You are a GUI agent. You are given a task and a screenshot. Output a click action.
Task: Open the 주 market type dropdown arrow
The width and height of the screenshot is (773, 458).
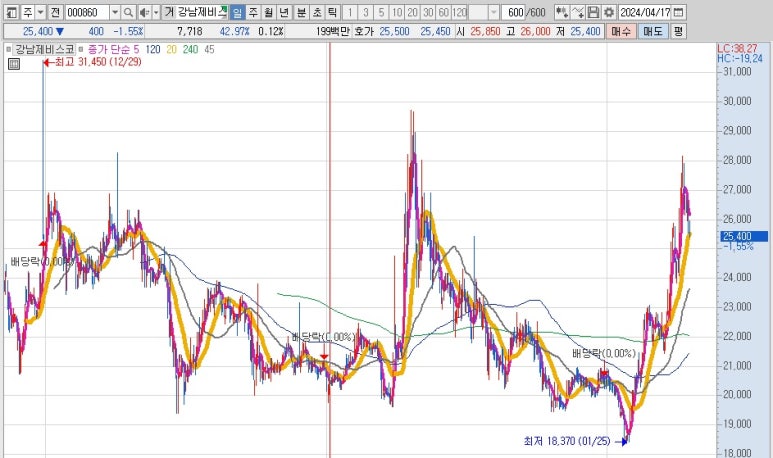[41, 12]
